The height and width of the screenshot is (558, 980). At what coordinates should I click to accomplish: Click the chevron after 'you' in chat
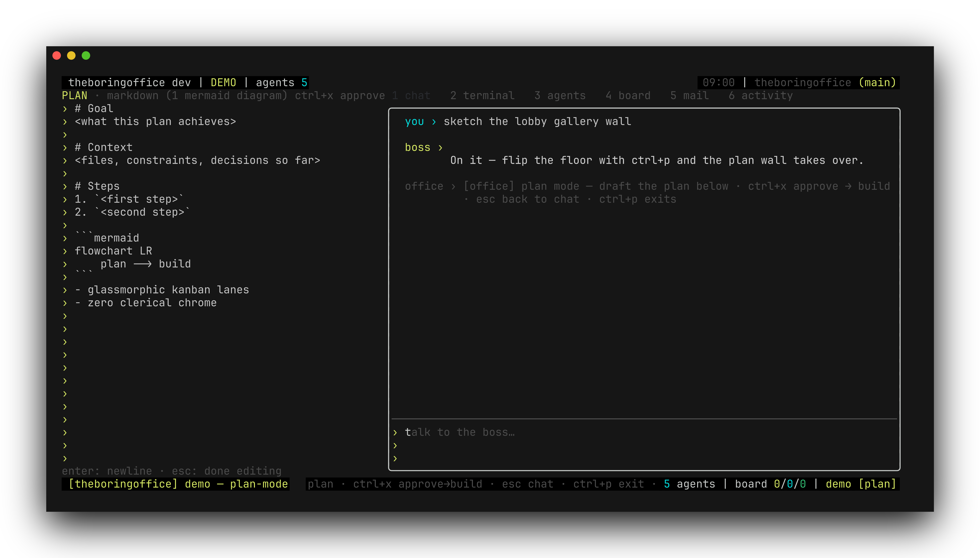434,122
